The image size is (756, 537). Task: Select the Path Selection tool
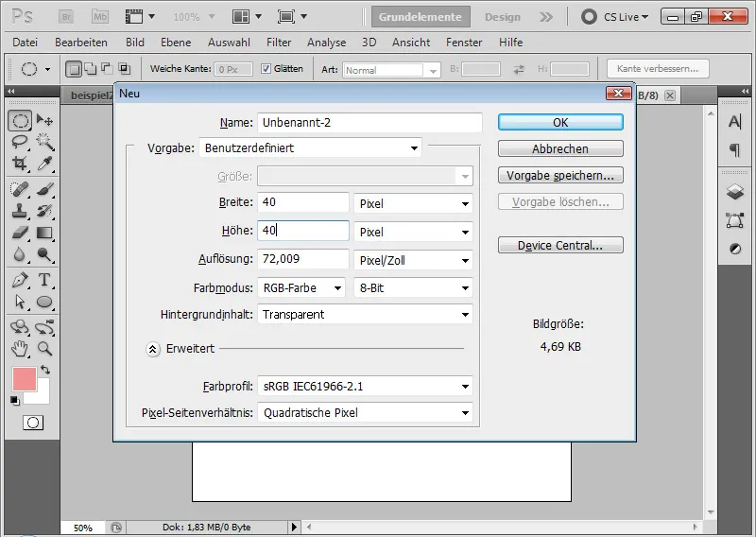20,302
